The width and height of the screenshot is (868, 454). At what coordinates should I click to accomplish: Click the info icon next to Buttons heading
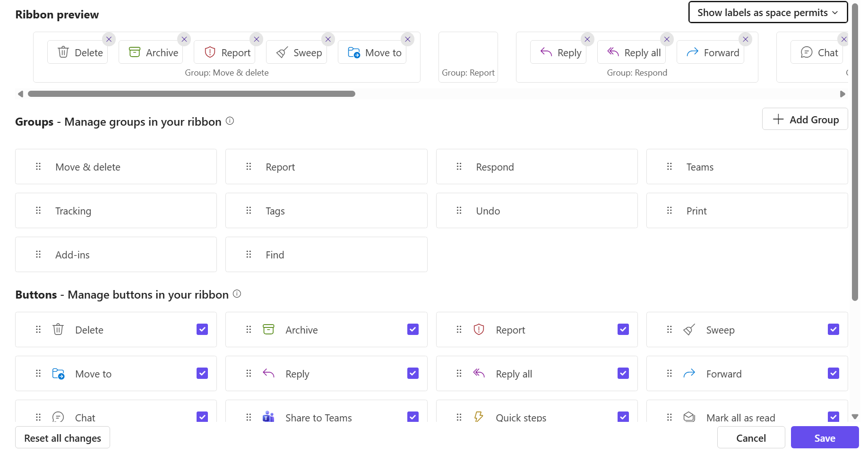237,294
